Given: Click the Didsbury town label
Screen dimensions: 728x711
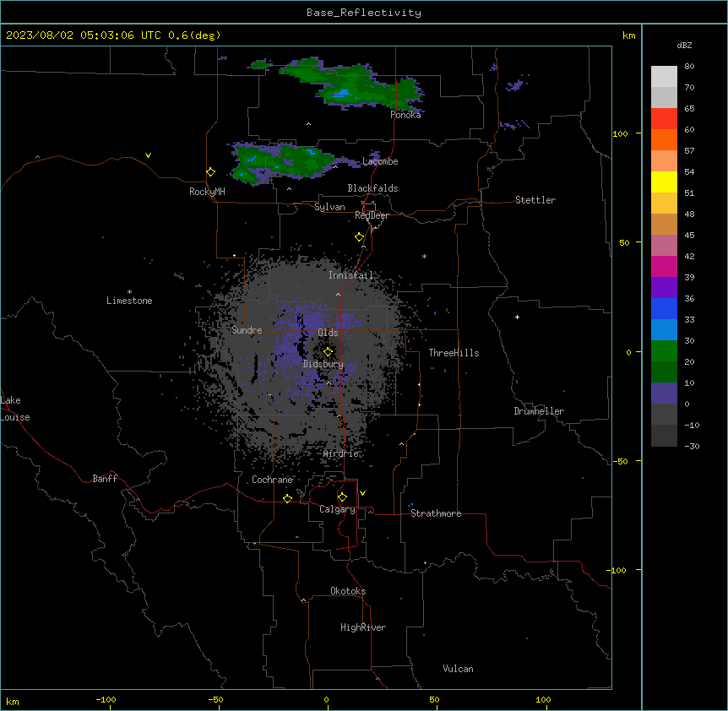Looking at the screenshot, I should click(323, 364).
